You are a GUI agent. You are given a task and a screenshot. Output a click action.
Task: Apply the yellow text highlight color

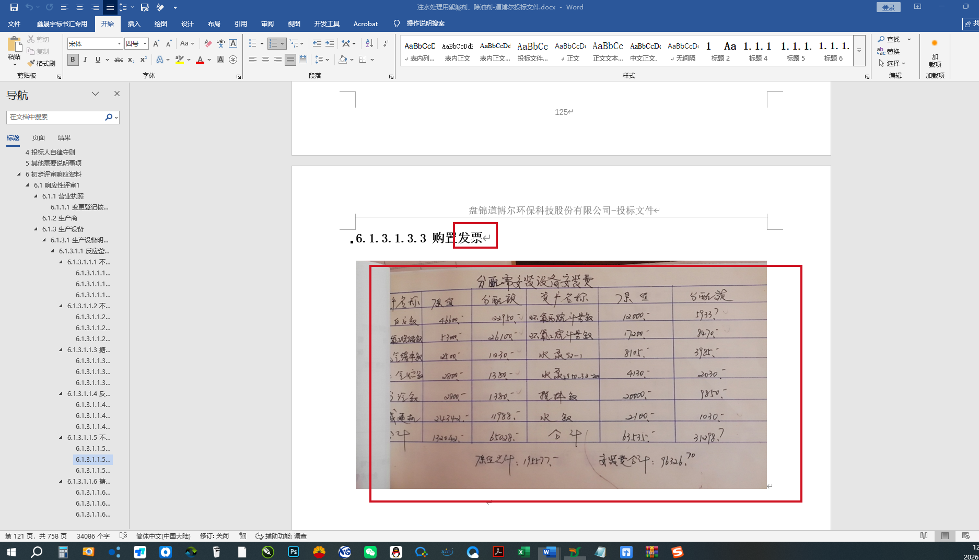[180, 60]
